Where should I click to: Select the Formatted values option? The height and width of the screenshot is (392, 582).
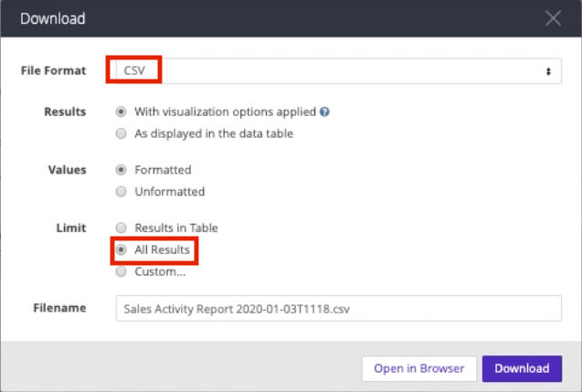click(x=122, y=170)
